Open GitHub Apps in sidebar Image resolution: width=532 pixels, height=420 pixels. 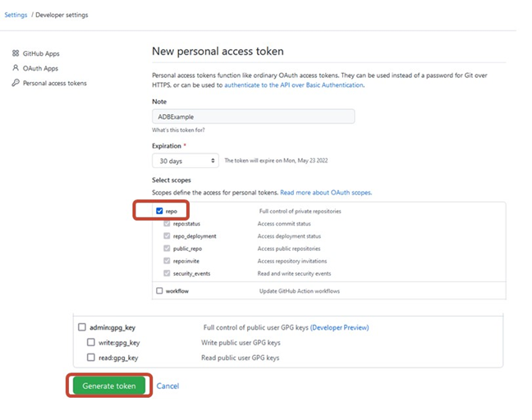pos(40,53)
